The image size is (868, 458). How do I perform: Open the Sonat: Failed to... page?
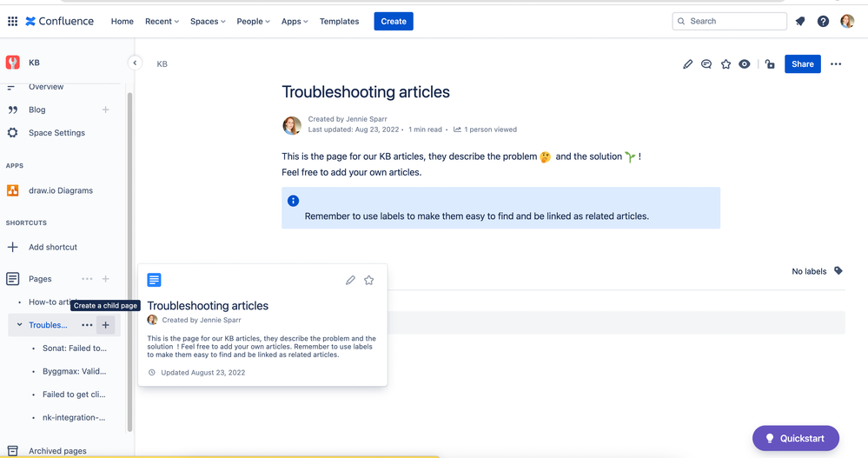click(75, 348)
